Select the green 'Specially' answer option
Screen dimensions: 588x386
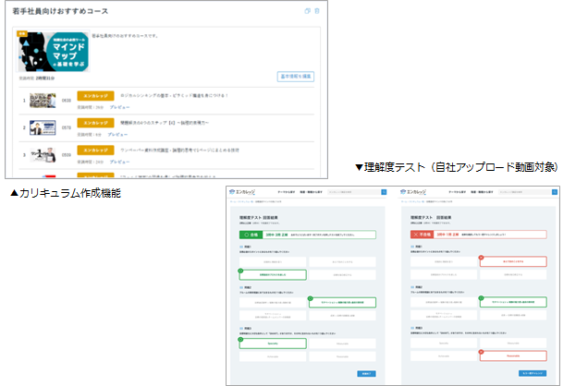pos(273,344)
